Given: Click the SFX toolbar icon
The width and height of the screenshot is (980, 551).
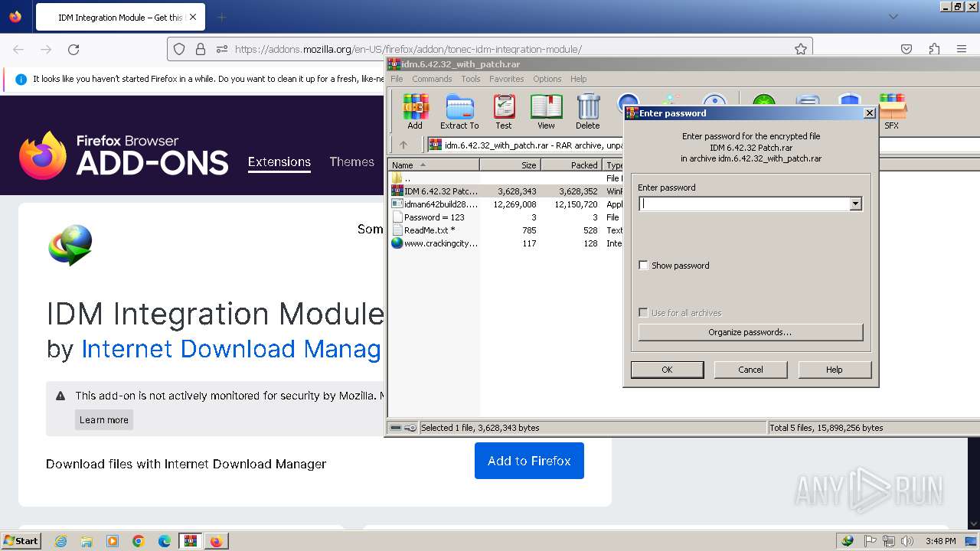Looking at the screenshot, I should [x=892, y=112].
